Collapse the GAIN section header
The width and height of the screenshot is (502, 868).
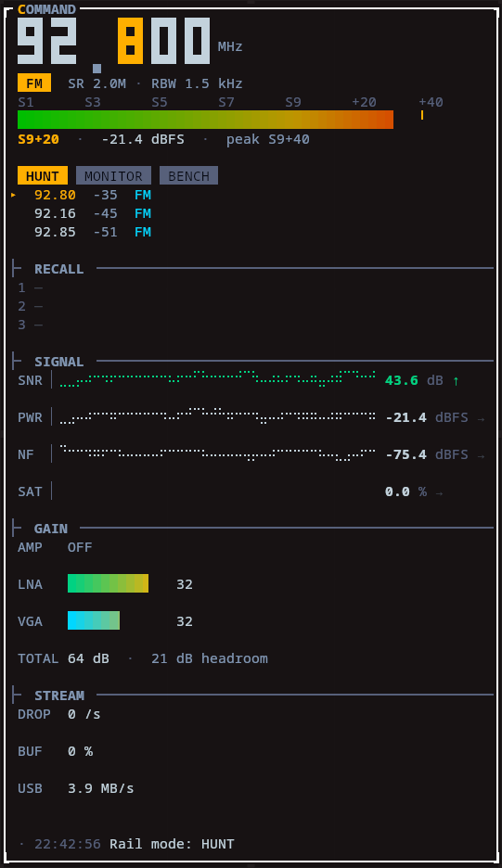(x=51, y=529)
